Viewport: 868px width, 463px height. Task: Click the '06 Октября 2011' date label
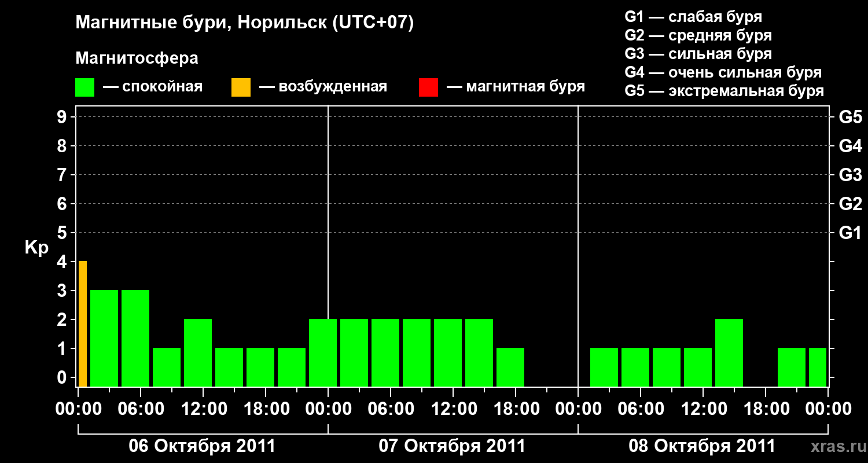[202, 446]
